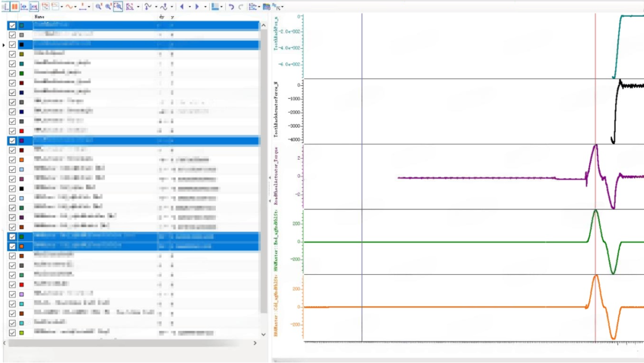Click the dy column header
This screenshot has height=363, width=644.
click(162, 17)
